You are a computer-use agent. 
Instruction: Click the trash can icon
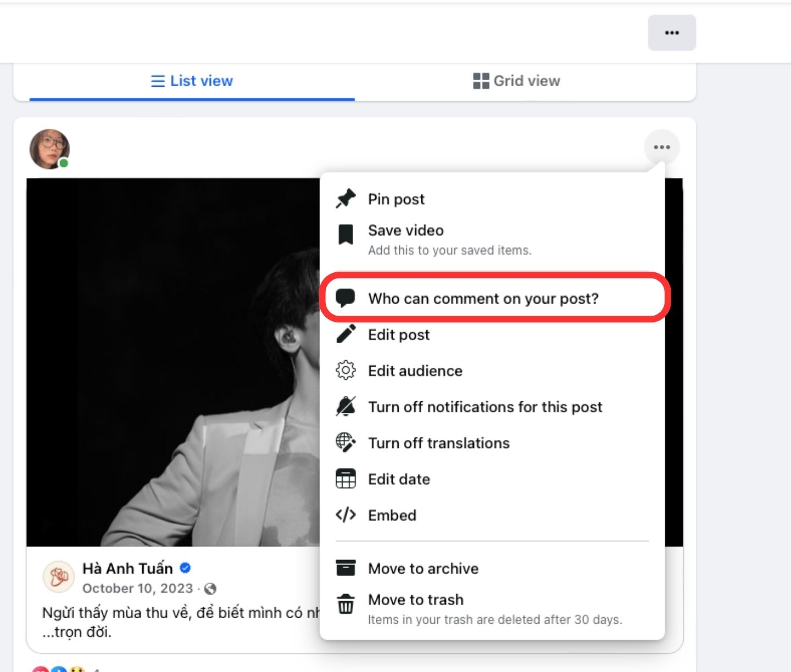[x=346, y=603]
